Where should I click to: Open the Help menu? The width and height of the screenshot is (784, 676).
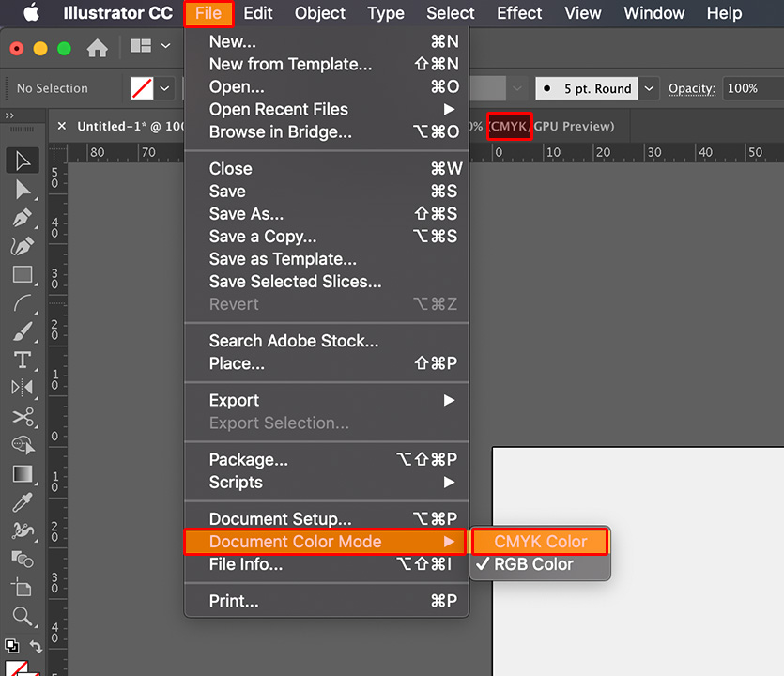pos(724,13)
